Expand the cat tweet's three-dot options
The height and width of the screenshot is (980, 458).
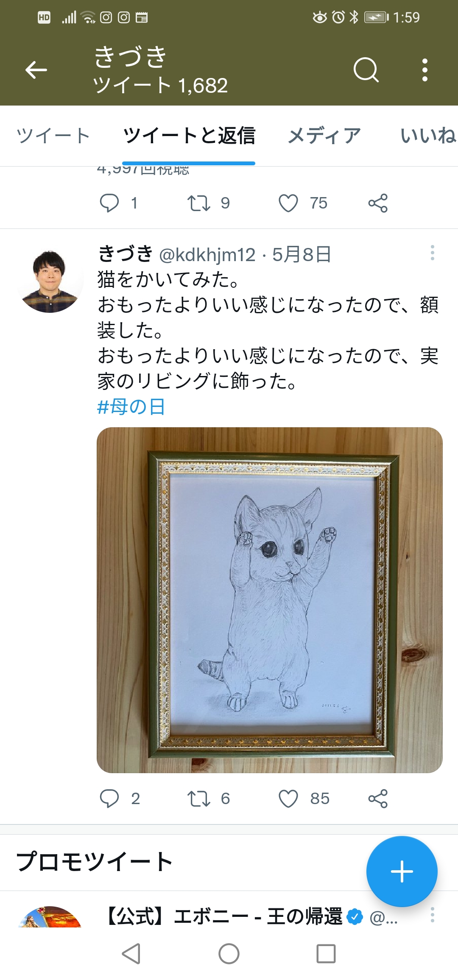(x=433, y=253)
